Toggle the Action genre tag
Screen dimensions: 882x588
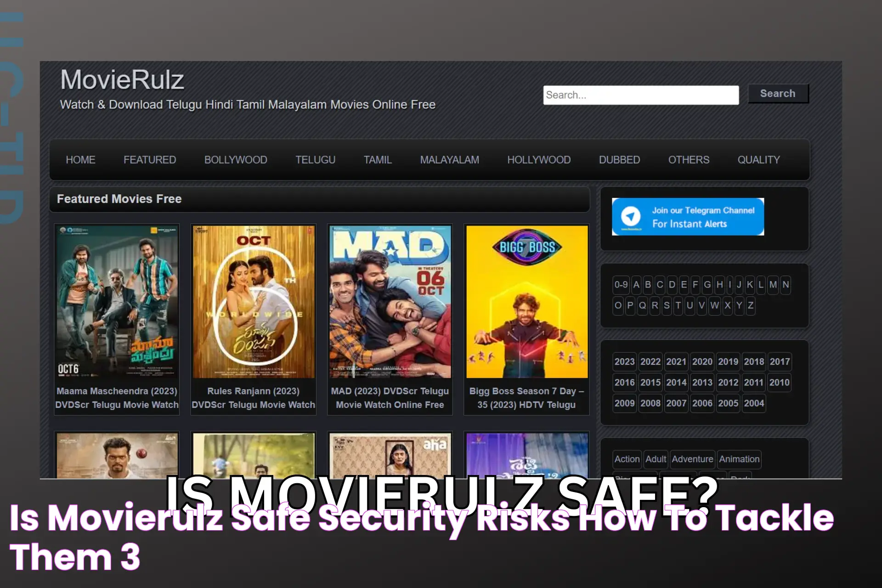(627, 459)
